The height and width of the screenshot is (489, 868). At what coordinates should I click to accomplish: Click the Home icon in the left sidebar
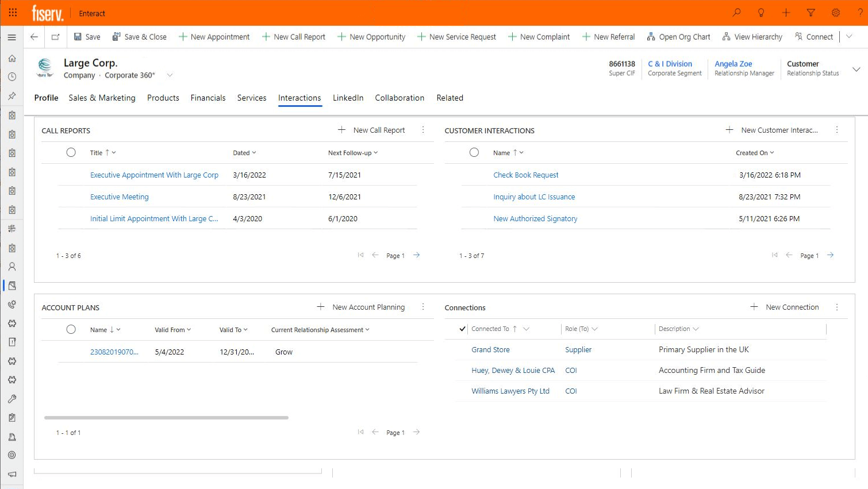point(11,58)
